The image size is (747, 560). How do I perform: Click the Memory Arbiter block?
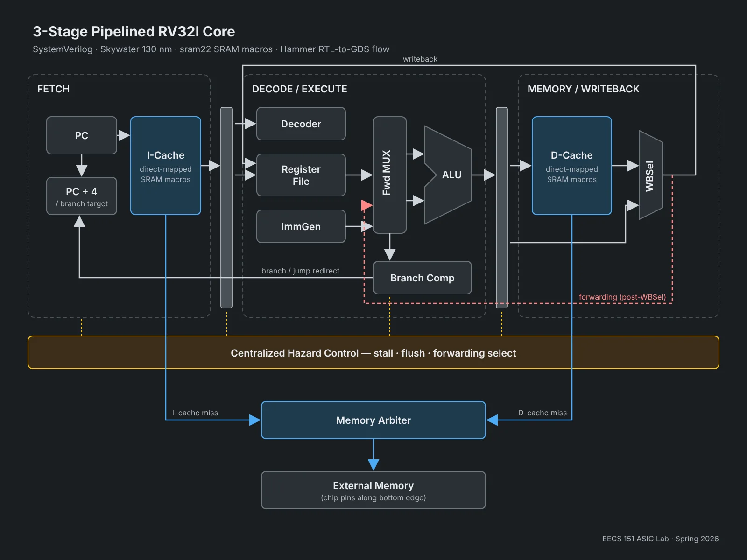(373, 420)
